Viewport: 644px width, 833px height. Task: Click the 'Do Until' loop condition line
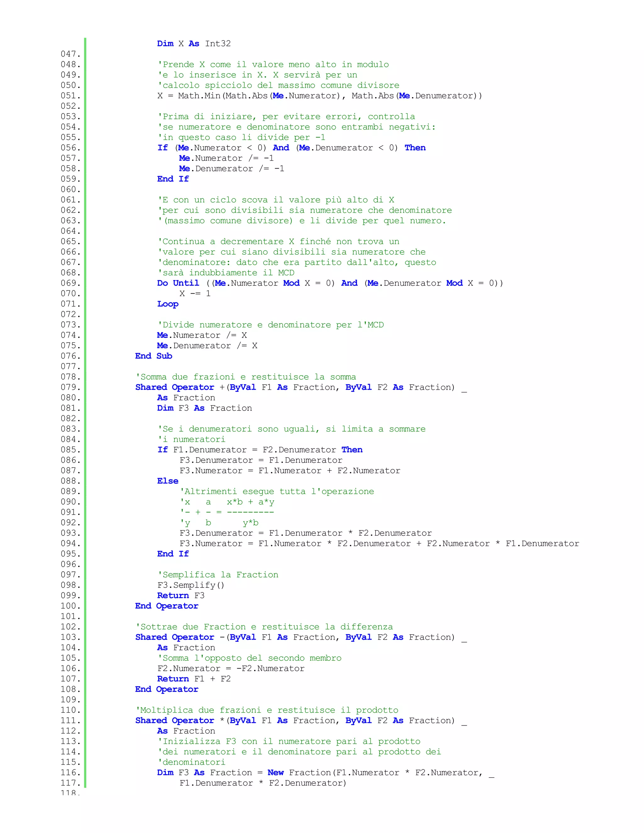tap(330, 283)
